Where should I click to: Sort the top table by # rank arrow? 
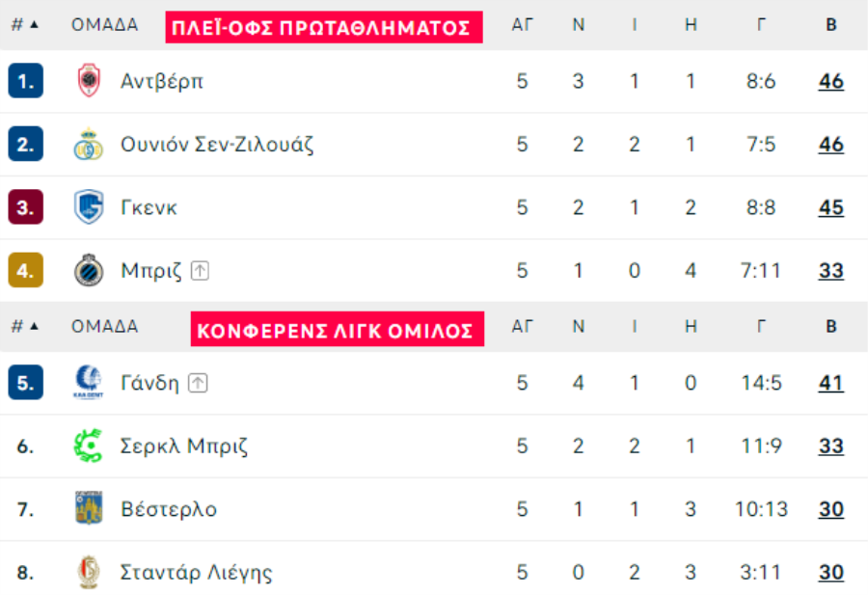pyautogui.click(x=25, y=25)
